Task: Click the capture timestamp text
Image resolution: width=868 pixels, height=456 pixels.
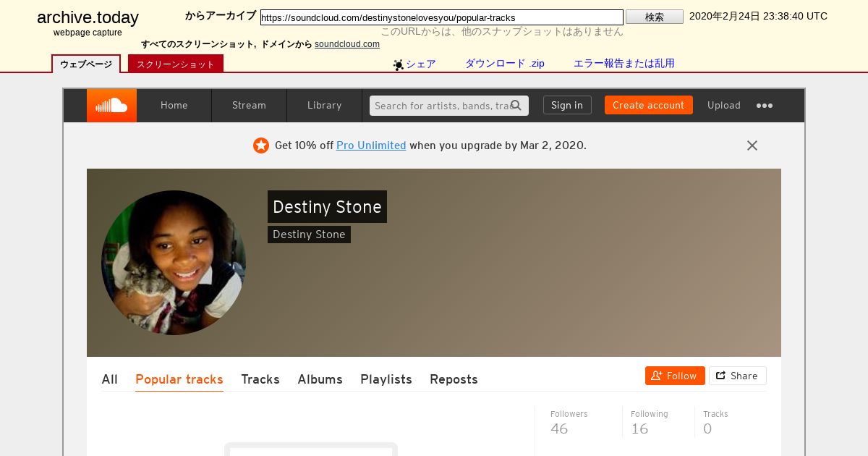Action: 758,16
